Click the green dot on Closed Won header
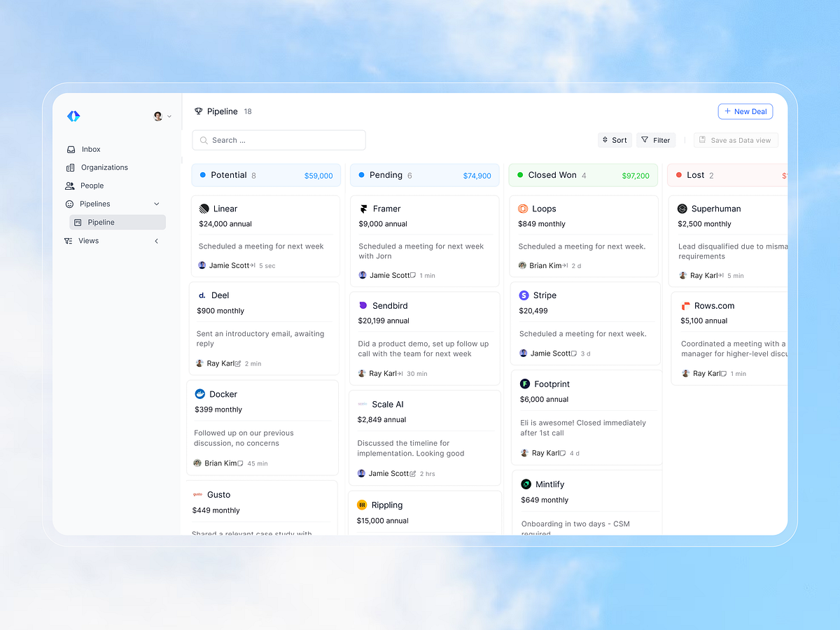This screenshot has height=630, width=840. pyautogui.click(x=520, y=175)
